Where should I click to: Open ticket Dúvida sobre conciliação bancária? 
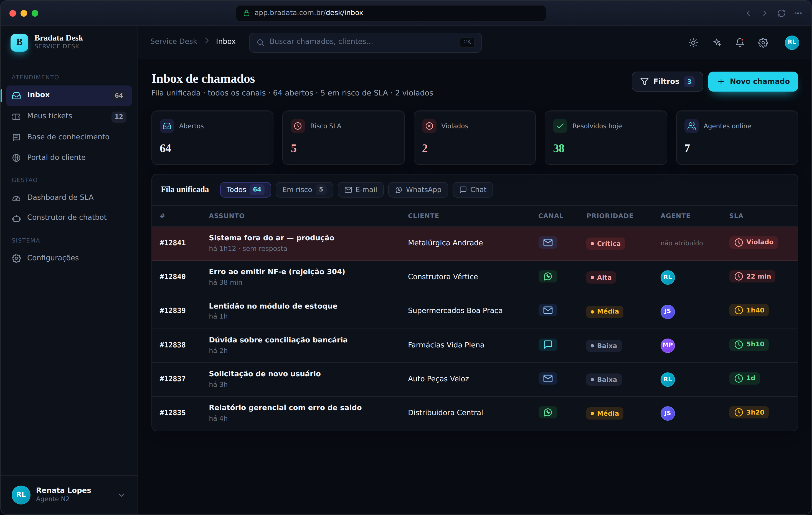coord(278,340)
